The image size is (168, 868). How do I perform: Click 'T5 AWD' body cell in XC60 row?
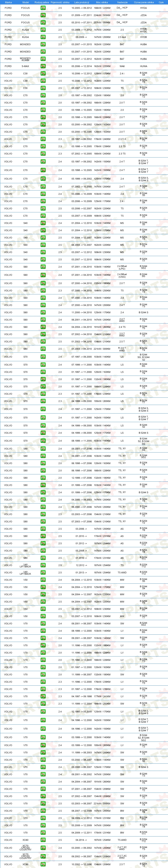coord(122,840)
